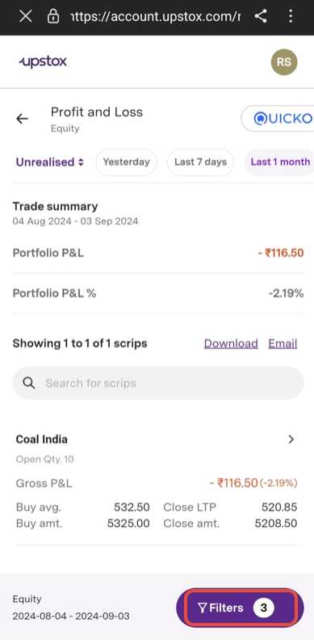
Task: Open the three-dot browser menu
Action: (291, 16)
